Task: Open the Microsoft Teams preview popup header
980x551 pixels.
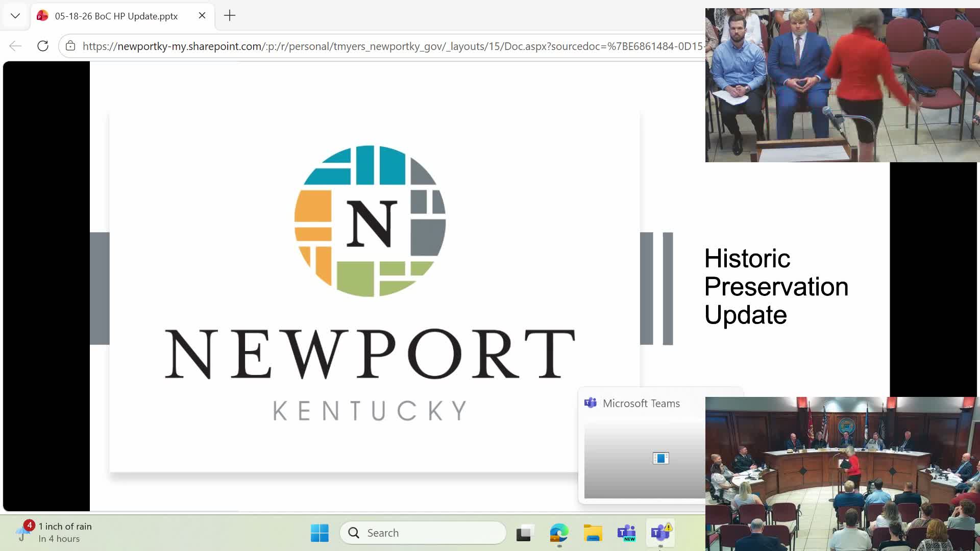Action: pyautogui.click(x=641, y=403)
